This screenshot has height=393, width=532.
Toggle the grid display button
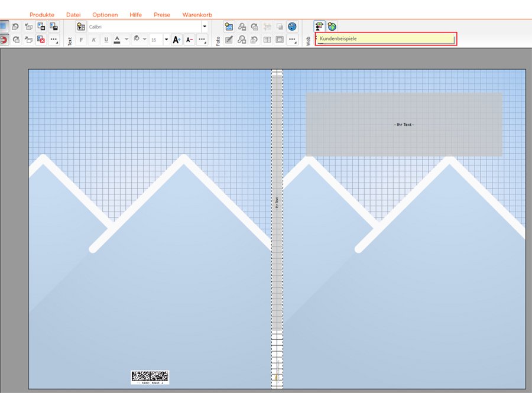click(3, 27)
